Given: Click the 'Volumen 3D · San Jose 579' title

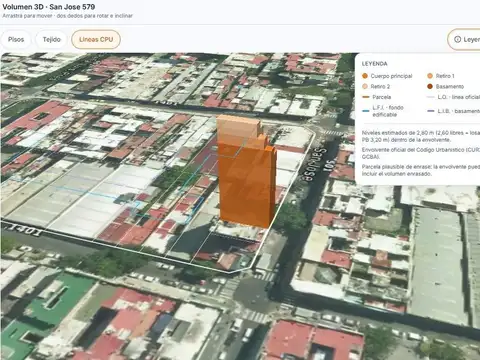Looking at the screenshot, I should coord(49,7).
